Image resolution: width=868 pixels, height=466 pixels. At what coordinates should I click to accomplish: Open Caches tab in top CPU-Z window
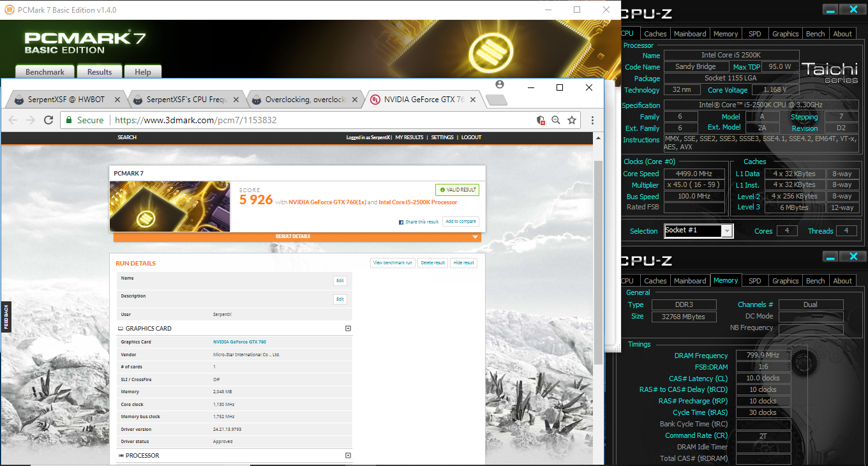(x=655, y=34)
